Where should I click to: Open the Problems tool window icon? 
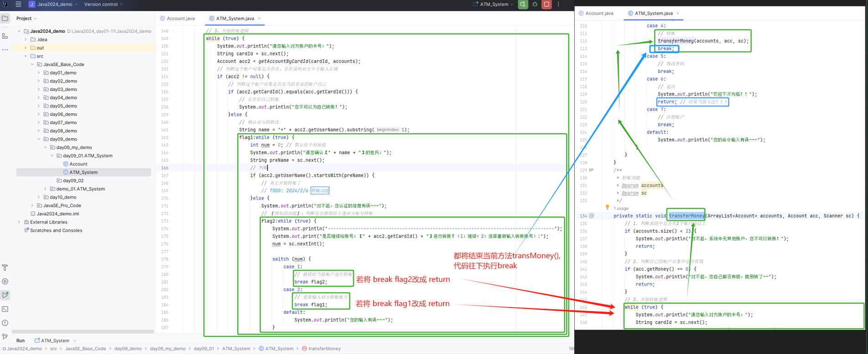pos(5,323)
